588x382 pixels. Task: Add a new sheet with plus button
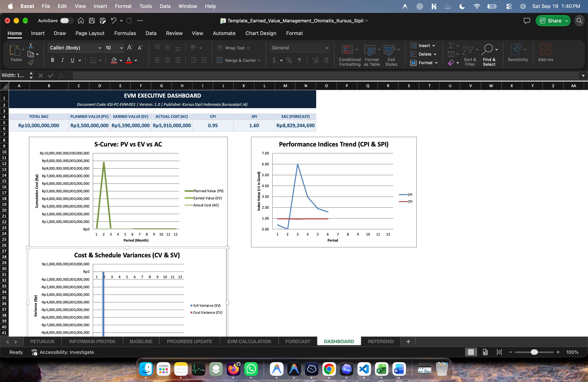[408, 341]
